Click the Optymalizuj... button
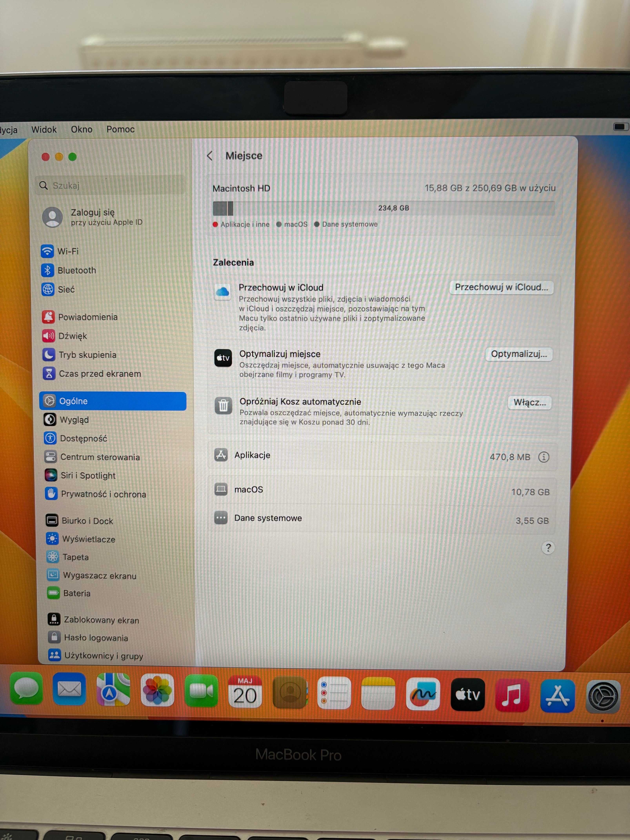The width and height of the screenshot is (630, 840). pyautogui.click(x=519, y=354)
